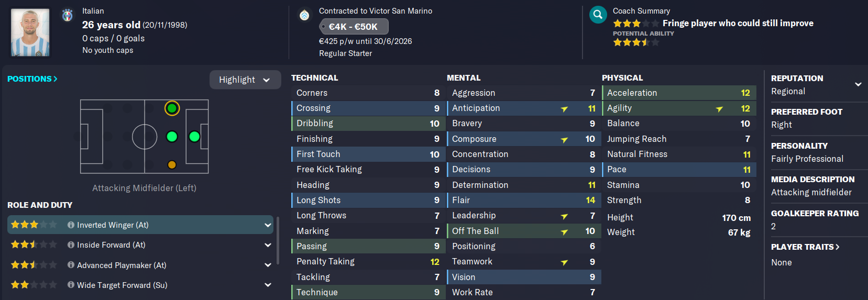
Task: Click the info icon beside Inside Forward
Action: coord(71,245)
